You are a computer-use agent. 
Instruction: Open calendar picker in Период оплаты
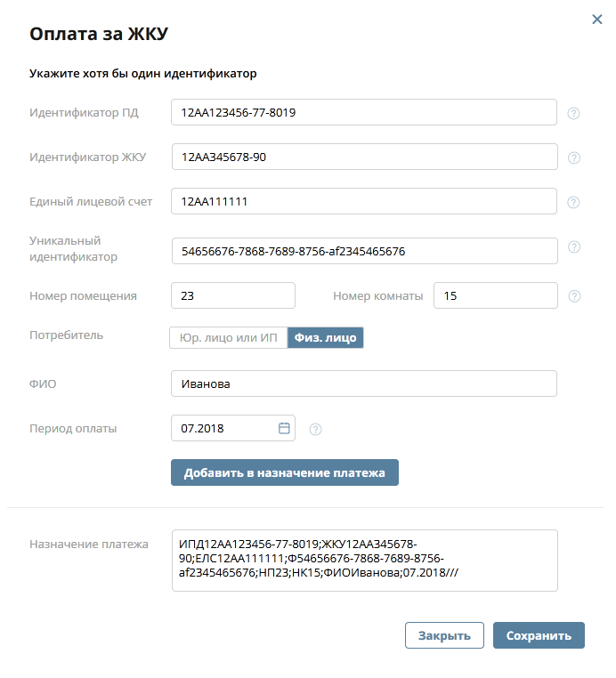click(x=284, y=428)
